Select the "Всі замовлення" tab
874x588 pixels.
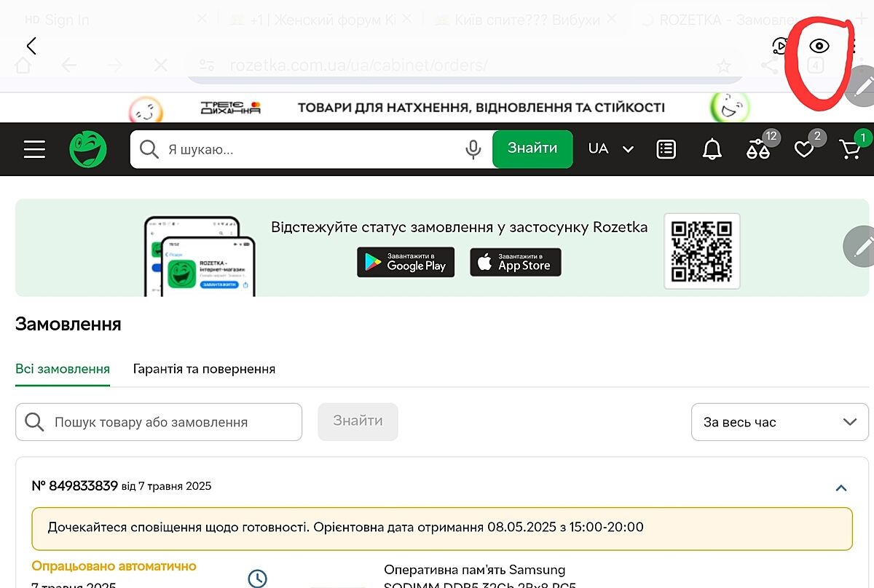click(x=63, y=369)
